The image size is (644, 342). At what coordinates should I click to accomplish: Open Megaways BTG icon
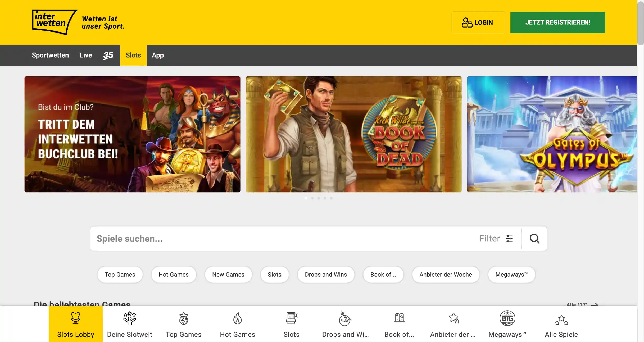(507, 318)
